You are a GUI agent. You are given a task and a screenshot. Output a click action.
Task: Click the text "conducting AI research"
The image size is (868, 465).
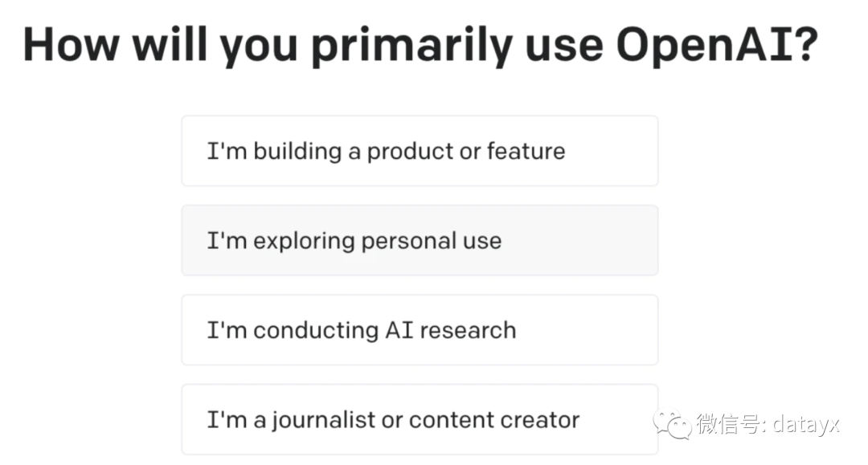click(x=385, y=331)
